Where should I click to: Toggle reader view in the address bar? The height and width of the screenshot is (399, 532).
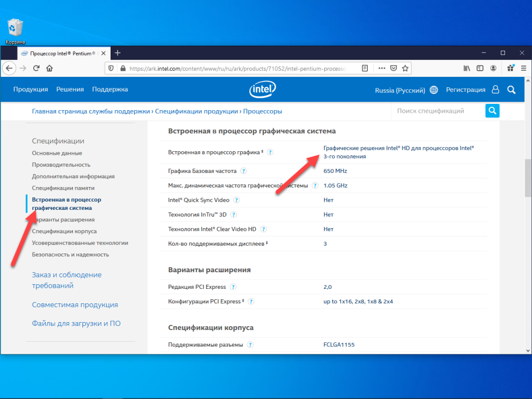(365, 68)
